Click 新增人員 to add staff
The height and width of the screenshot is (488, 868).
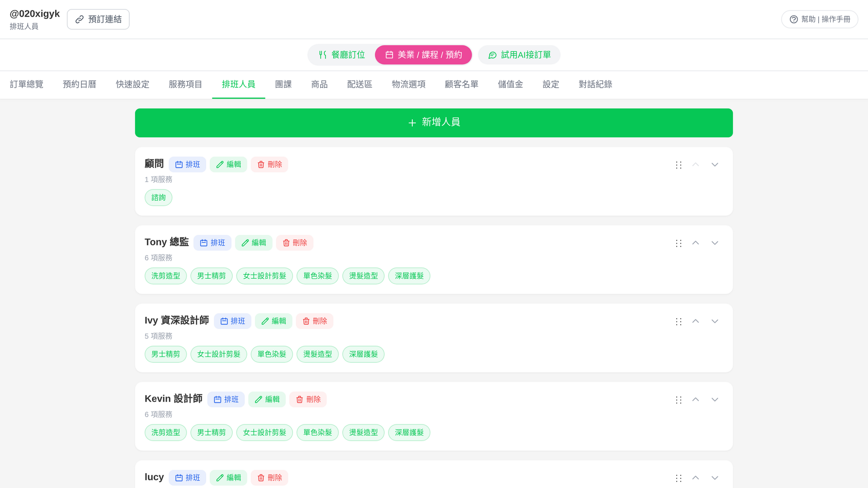[434, 123]
